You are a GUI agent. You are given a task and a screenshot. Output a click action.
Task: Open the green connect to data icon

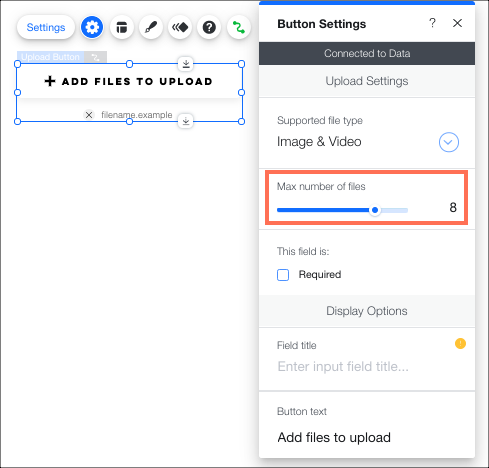[x=239, y=27]
